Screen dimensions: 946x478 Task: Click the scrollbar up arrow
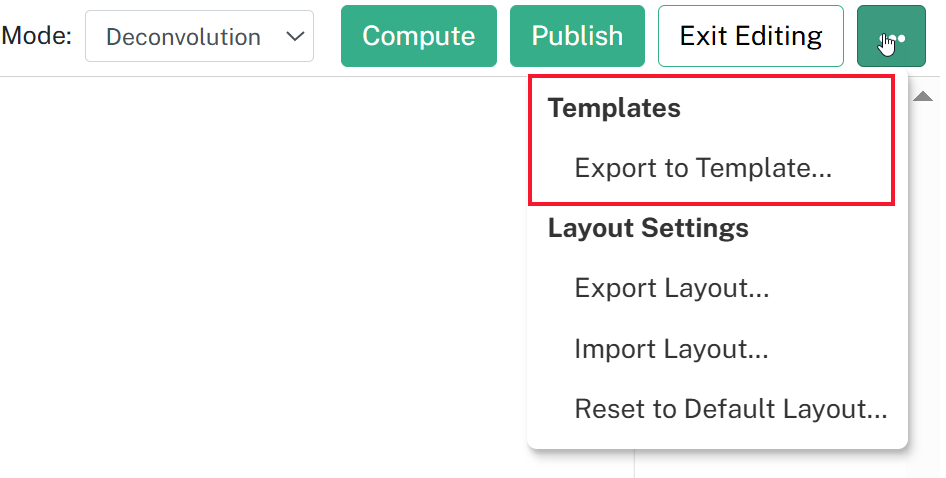point(922,97)
